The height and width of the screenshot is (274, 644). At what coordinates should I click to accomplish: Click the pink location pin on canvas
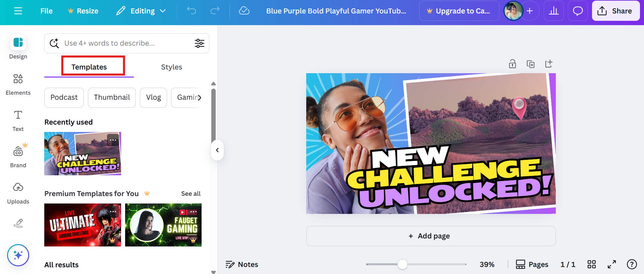point(519,108)
